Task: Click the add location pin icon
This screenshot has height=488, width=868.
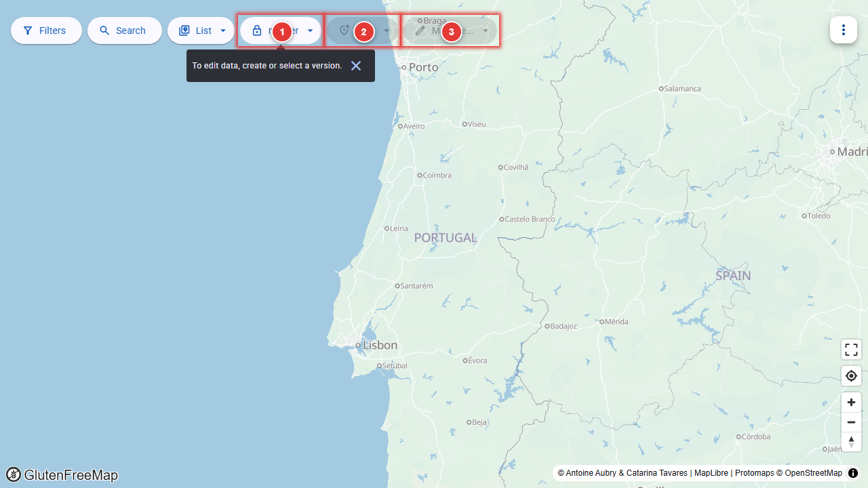Action: [x=344, y=30]
